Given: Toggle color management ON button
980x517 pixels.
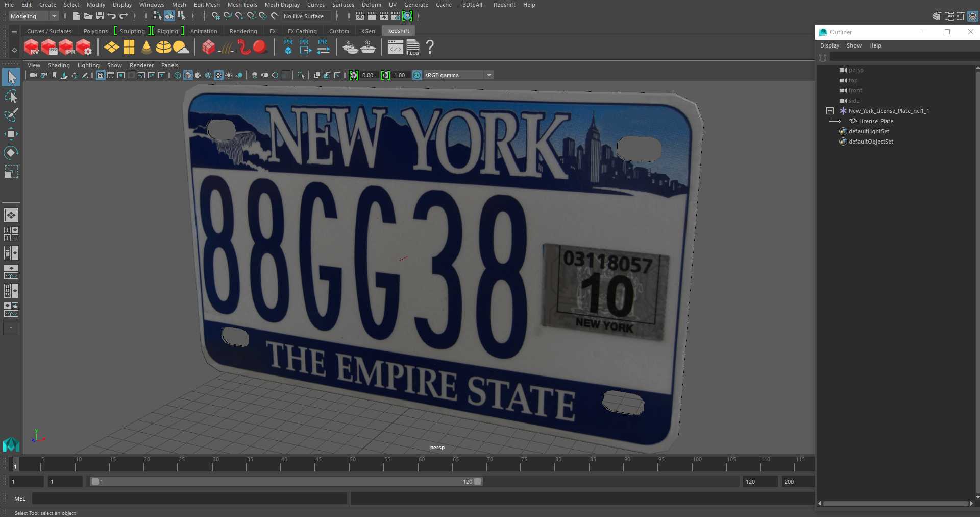Looking at the screenshot, I should click(x=417, y=75).
